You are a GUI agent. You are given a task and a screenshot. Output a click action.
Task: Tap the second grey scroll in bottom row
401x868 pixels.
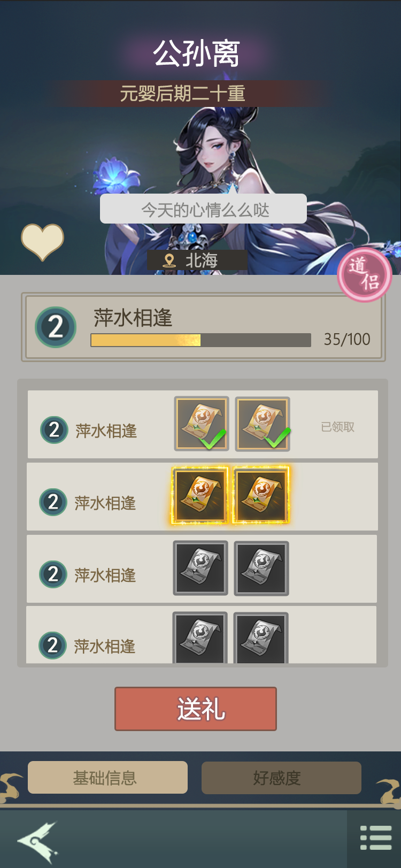(261, 638)
